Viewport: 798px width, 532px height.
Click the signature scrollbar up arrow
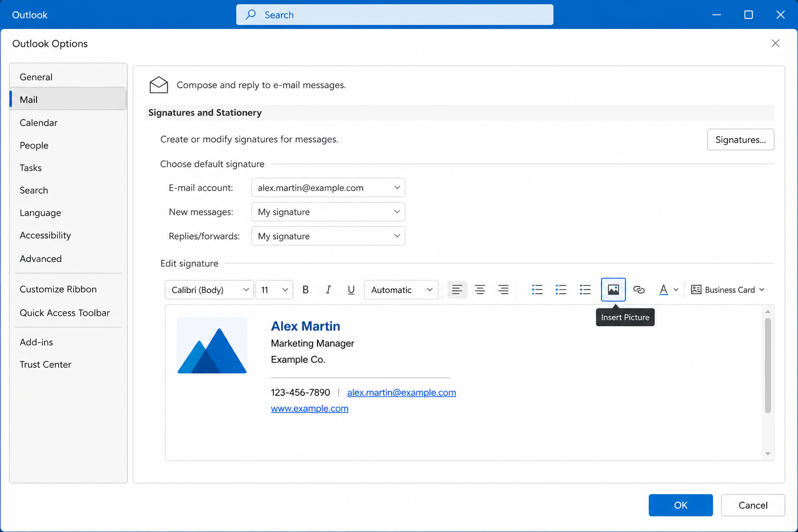click(768, 311)
